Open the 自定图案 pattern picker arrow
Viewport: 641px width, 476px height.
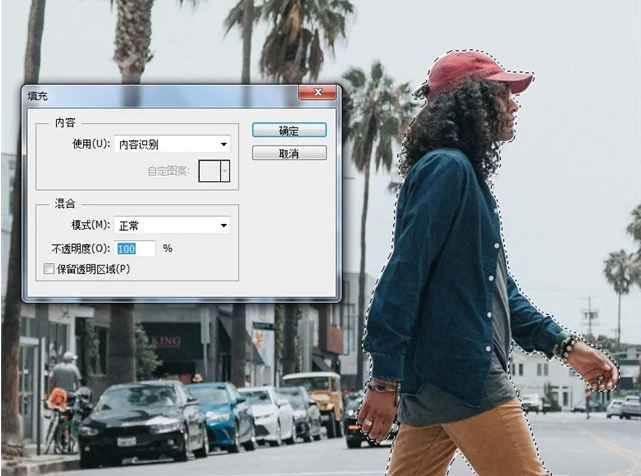tap(225, 171)
